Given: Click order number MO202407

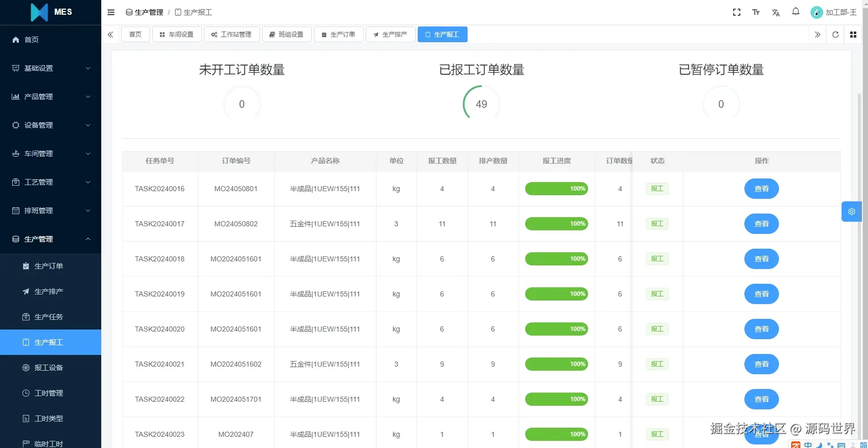Looking at the screenshot, I should [x=236, y=434].
